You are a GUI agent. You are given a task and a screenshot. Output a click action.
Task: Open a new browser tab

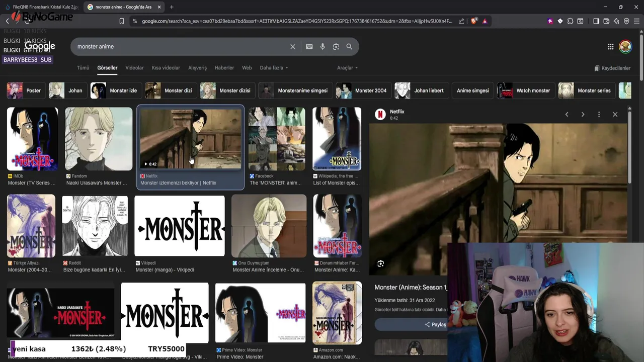[x=172, y=7]
